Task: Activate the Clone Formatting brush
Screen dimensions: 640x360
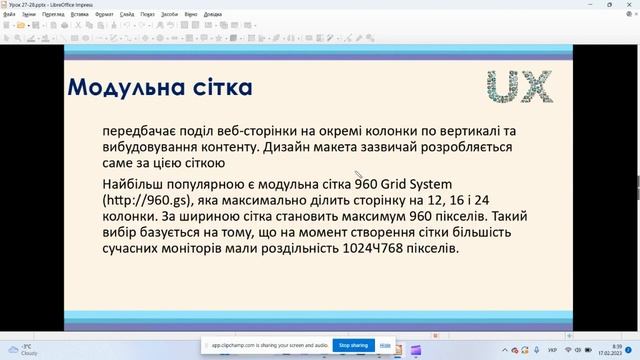Action: (114, 25)
